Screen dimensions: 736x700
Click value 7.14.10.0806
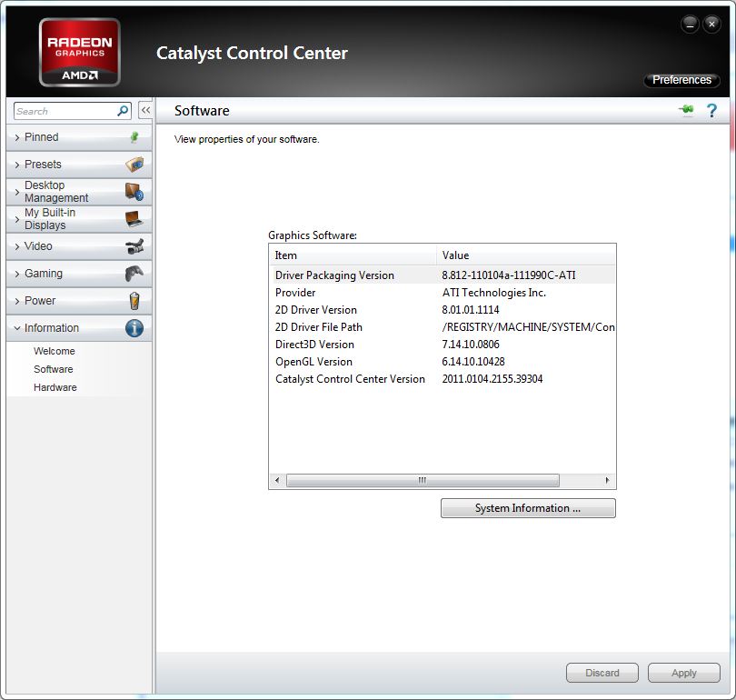[471, 345]
